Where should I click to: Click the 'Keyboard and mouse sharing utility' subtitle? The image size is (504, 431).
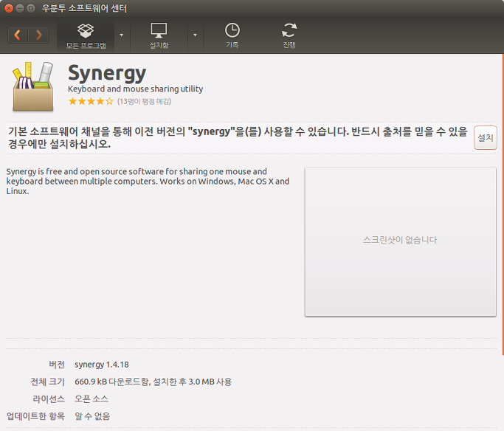pos(135,89)
